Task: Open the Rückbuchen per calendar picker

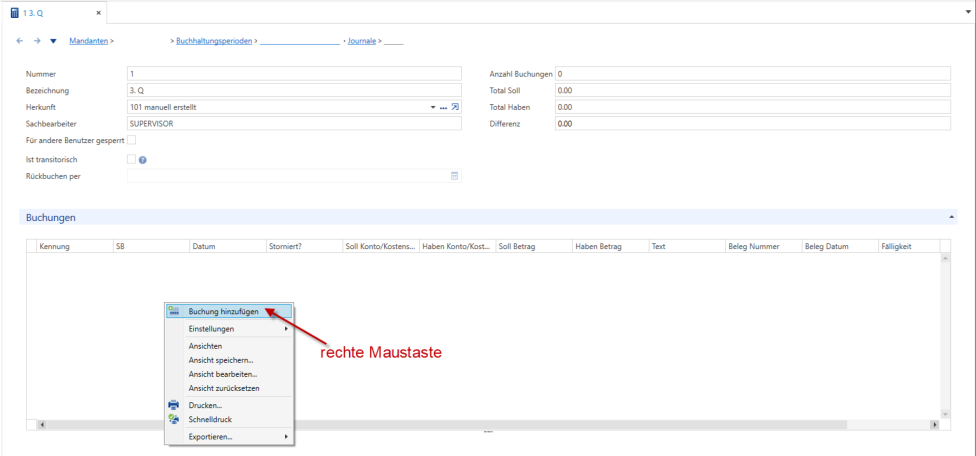Action: pyautogui.click(x=454, y=176)
